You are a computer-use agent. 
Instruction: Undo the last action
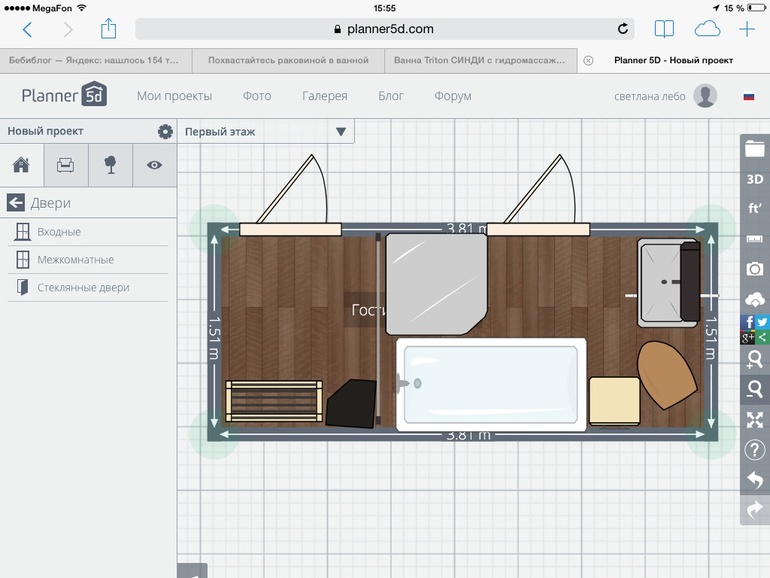(x=755, y=480)
